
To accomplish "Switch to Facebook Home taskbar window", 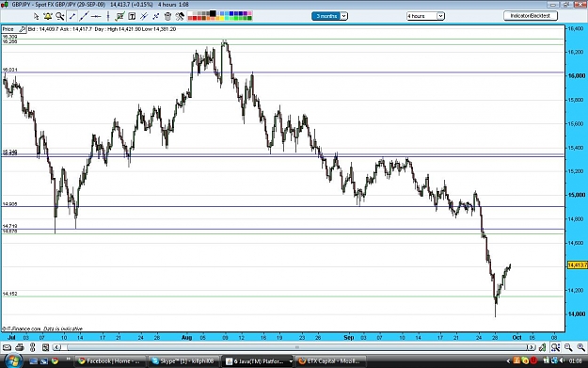I will coord(109,361).
